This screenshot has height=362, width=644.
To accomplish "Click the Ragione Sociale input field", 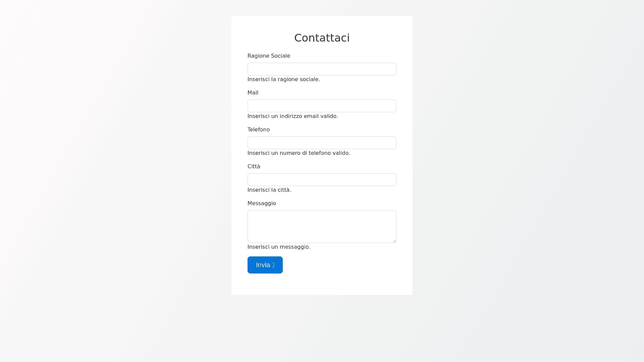I will 322,69.
